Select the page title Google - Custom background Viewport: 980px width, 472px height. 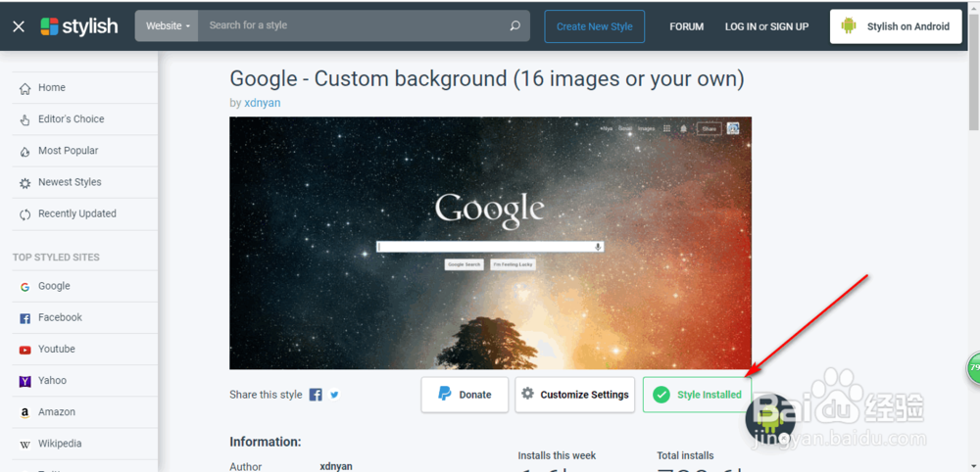487,79
